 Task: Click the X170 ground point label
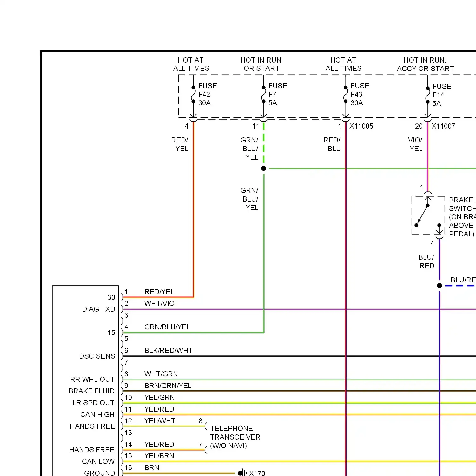pos(257,473)
